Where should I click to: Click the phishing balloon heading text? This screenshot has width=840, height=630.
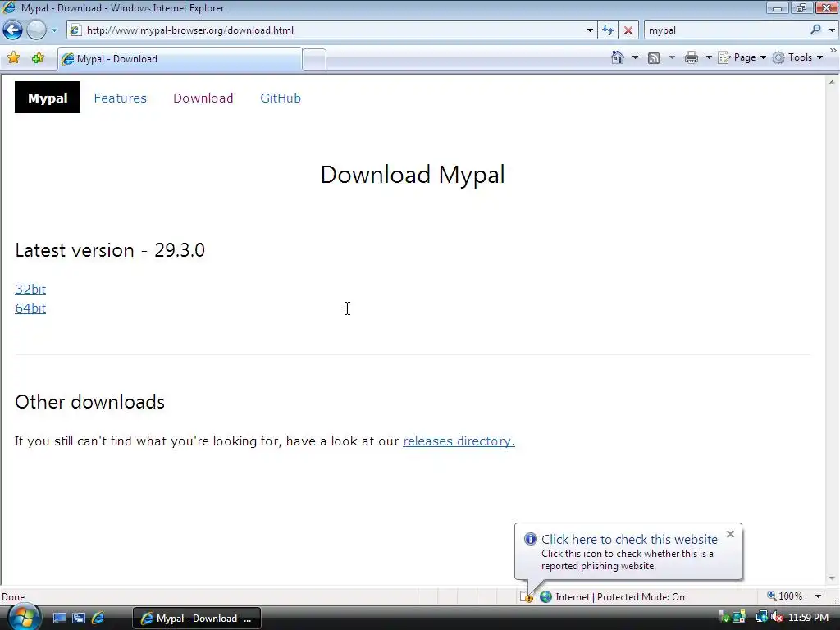tap(629, 539)
